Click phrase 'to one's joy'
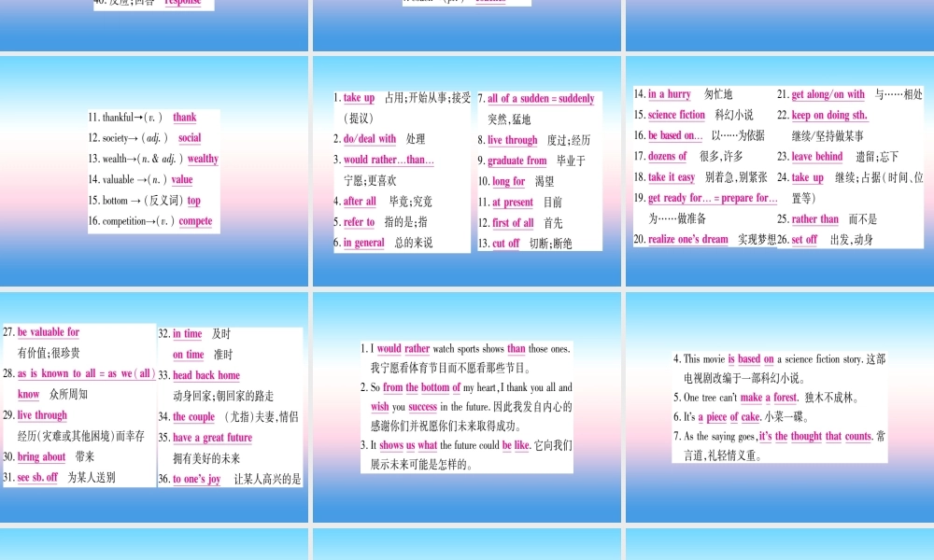 (196, 479)
